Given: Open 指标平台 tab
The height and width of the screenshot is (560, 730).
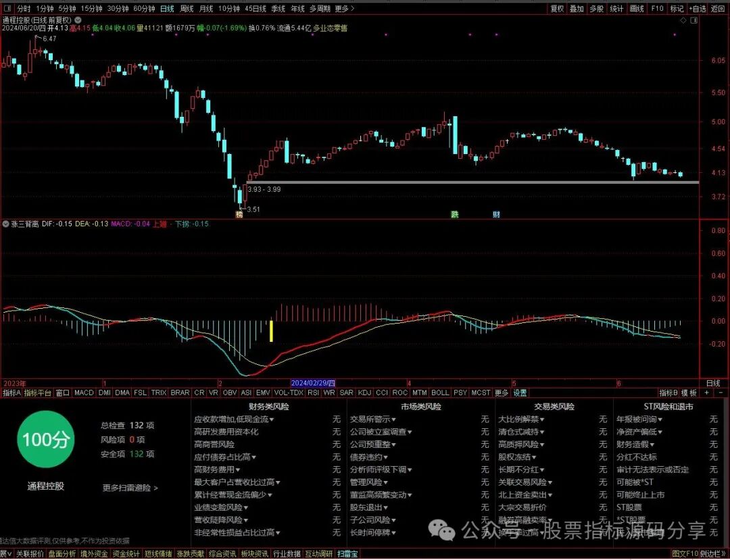Looking at the screenshot, I should [x=38, y=392].
